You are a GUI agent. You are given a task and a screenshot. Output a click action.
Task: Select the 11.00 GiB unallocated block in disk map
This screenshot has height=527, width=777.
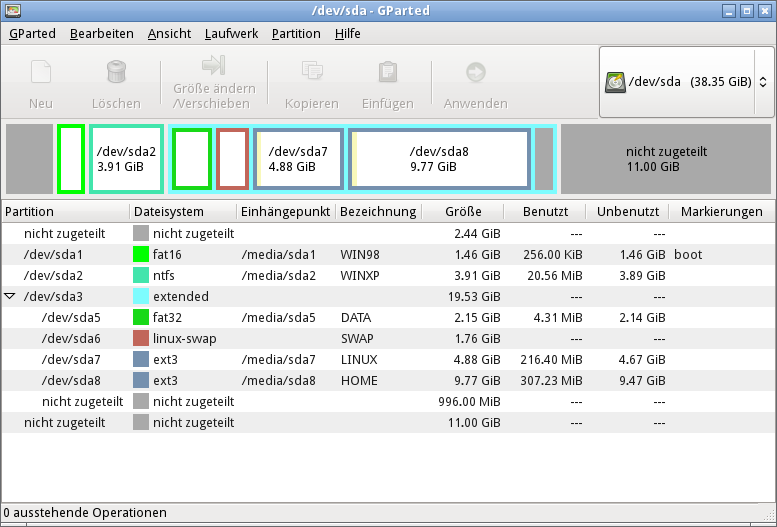click(666, 159)
